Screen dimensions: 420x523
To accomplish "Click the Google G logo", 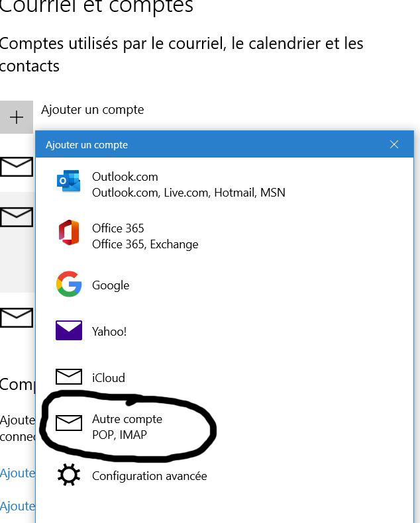I will pos(69,284).
